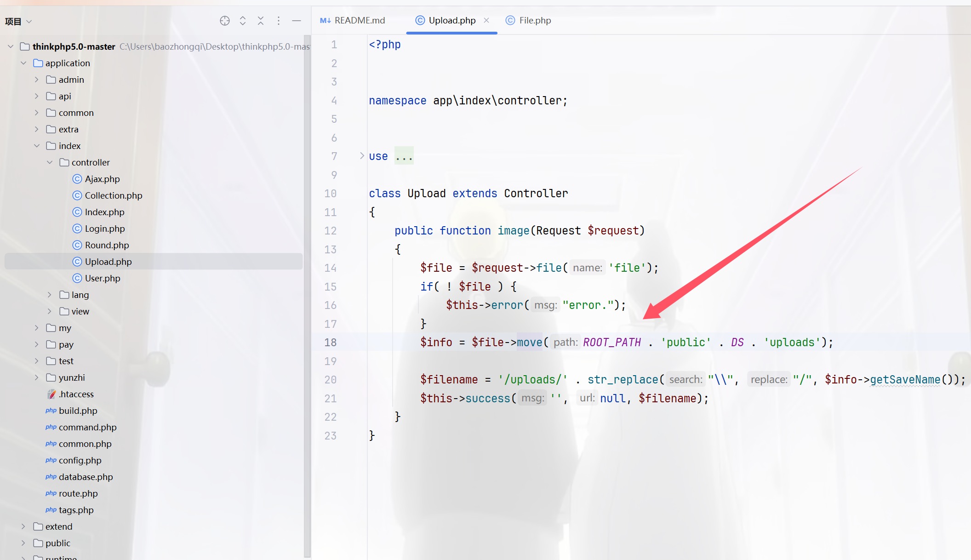The width and height of the screenshot is (971, 560).
Task: Click the locate opened file crosshair icon
Action: click(x=224, y=21)
